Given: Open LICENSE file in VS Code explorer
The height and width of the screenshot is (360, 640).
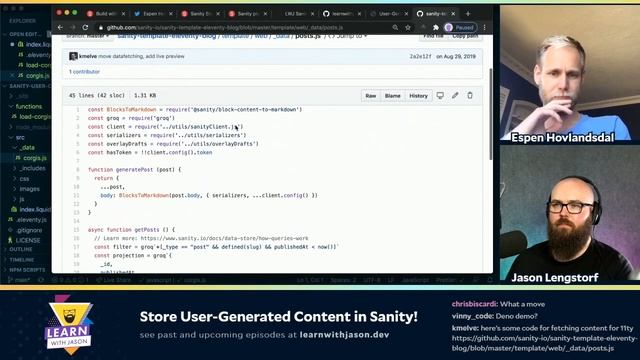Looking at the screenshot, I should [28, 240].
